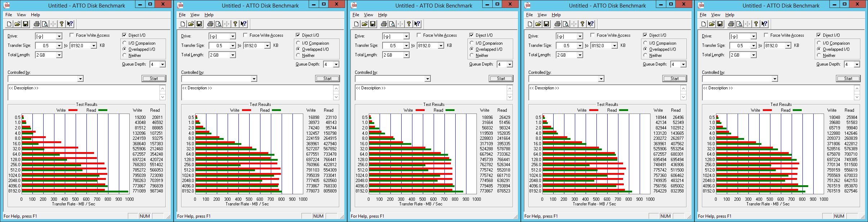
Task: Click the Print icon in the middle (third) window
Action: pyautogui.click(x=384, y=24)
